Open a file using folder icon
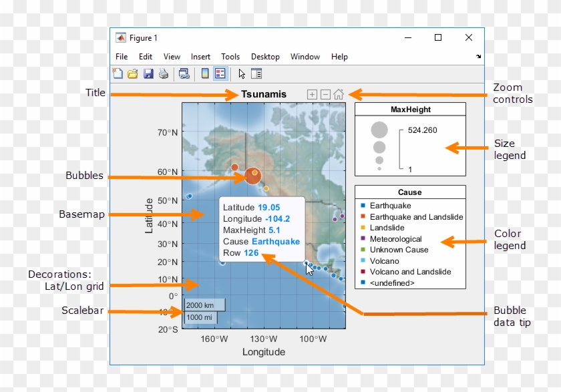 [133, 73]
